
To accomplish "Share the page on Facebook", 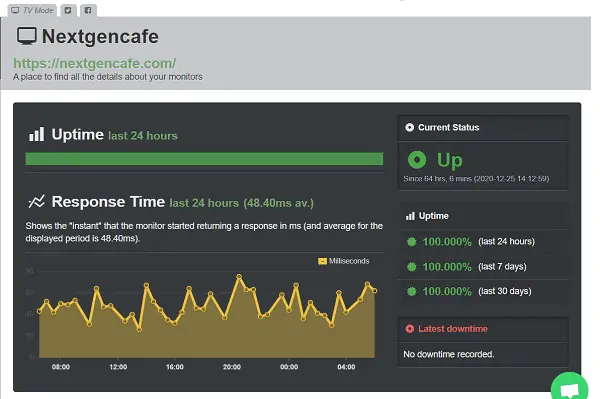I will (x=88, y=10).
